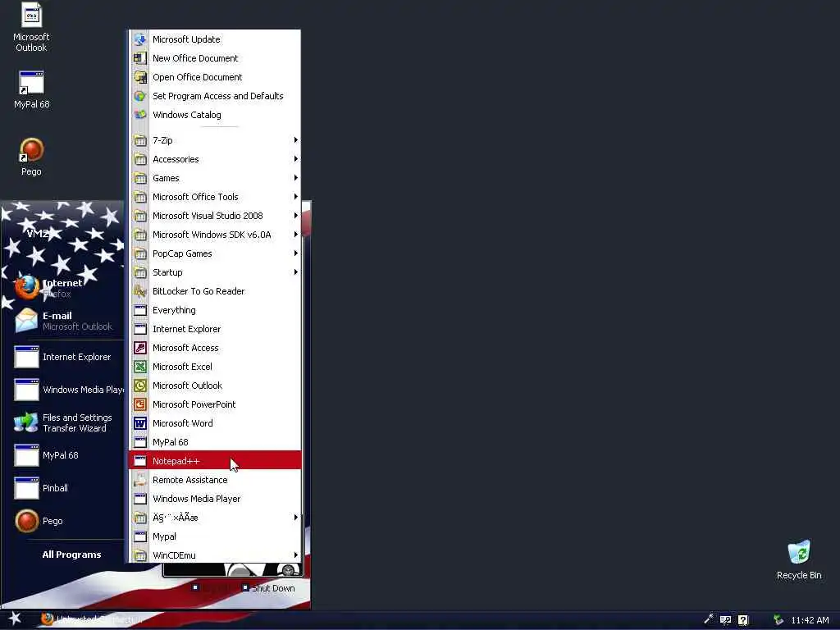Launch BitLocker To Go Reader

[x=214, y=291]
